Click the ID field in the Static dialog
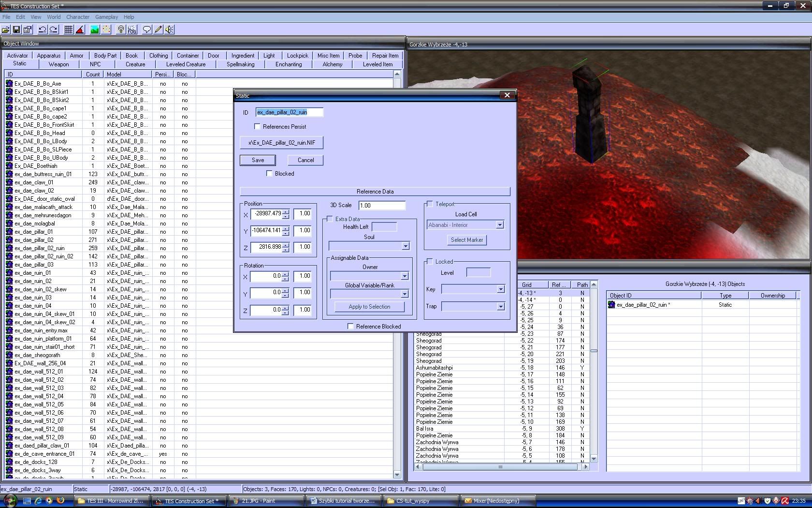The height and width of the screenshot is (508, 812). pyautogui.click(x=290, y=112)
